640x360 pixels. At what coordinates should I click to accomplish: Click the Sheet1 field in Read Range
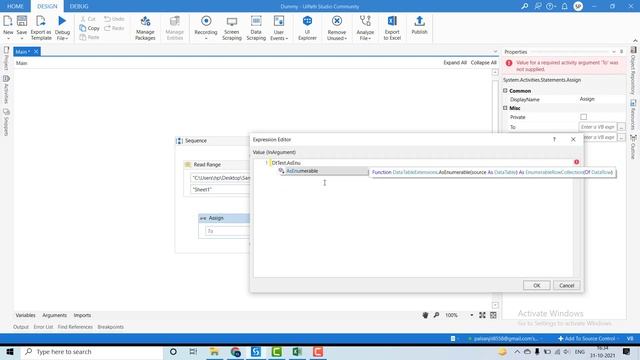tap(220, 189)
